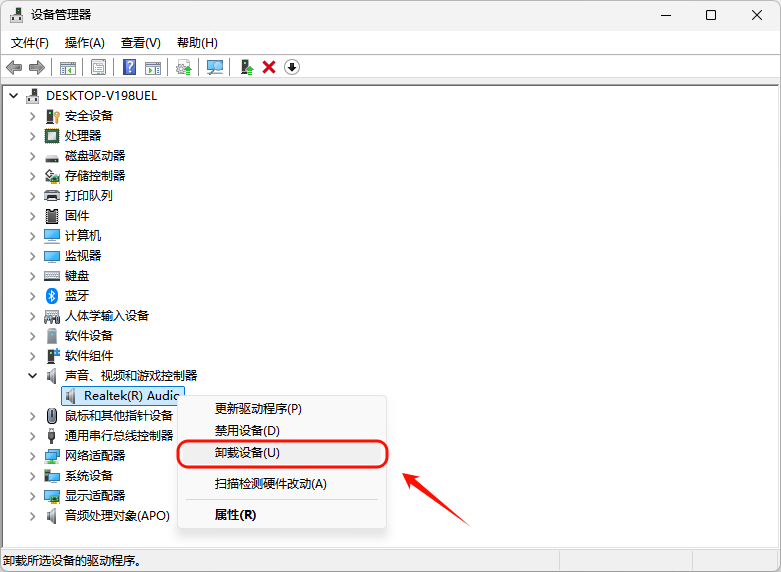
Task: Select the 系统设备 label
Action: (x=89, y=476)
